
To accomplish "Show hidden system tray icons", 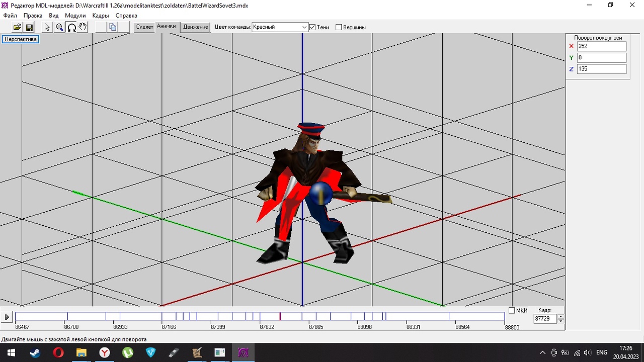I will (x=542, y=352).
